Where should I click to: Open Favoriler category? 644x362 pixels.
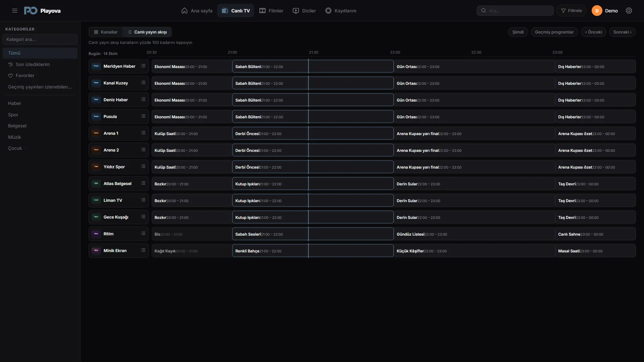pyautogui.click(x=40, y=75)
